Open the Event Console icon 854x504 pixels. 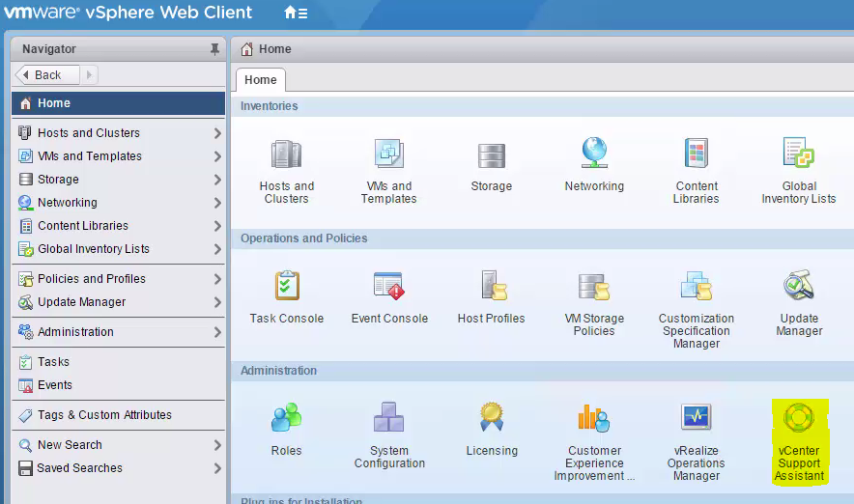(x=389, y=286)
